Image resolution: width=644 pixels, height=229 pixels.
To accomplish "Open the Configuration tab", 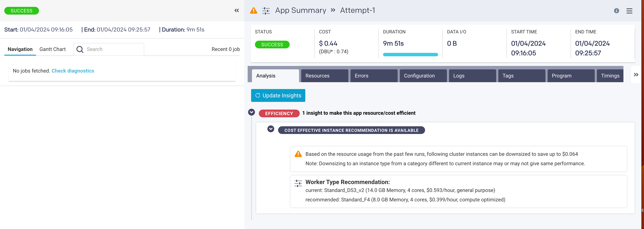I will click(423, 76).
